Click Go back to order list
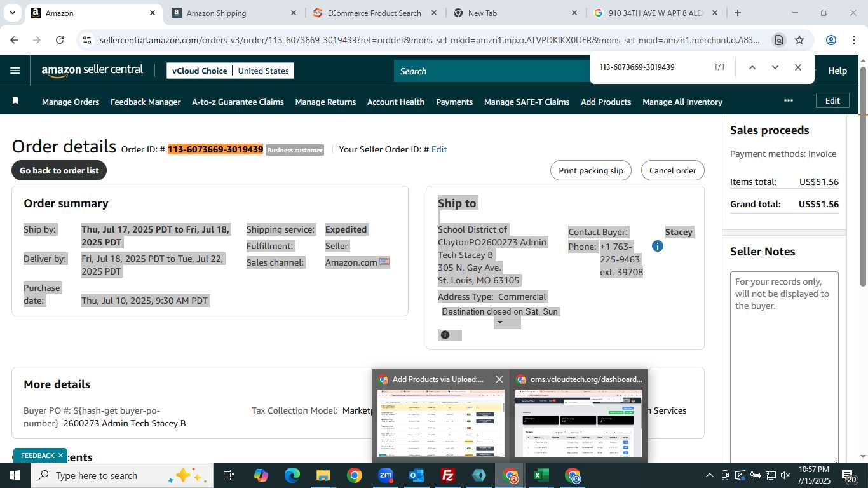868x488 pixels. [x=59, y=170]
